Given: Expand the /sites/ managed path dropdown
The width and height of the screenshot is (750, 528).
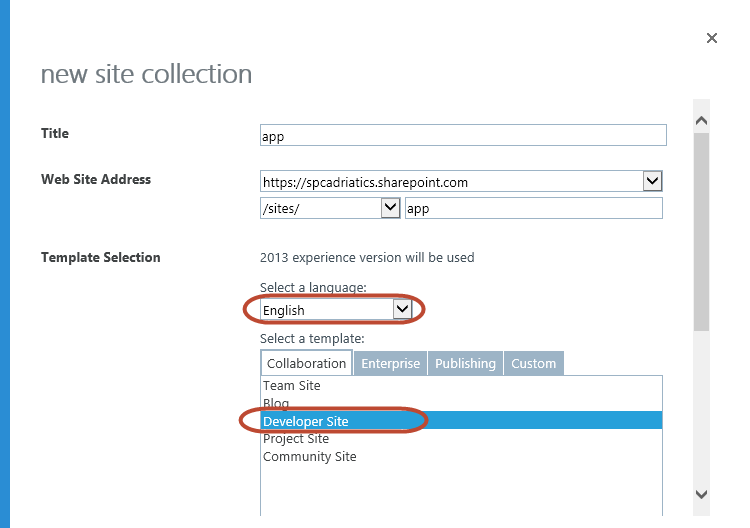Looking at the screenshot, I should click(330, 208).
